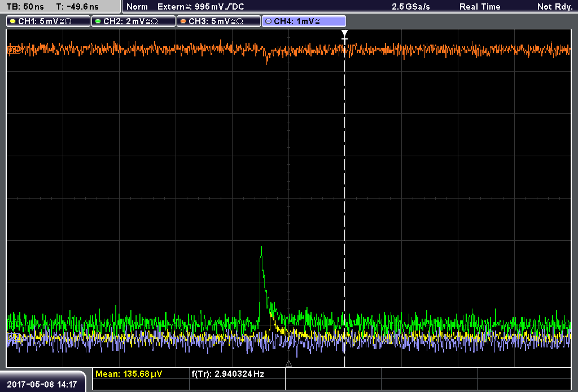The height and width of the screenshot is (392, 578).
Task: Select the CH3 5 mV channel tab
Action: point(218,21)
